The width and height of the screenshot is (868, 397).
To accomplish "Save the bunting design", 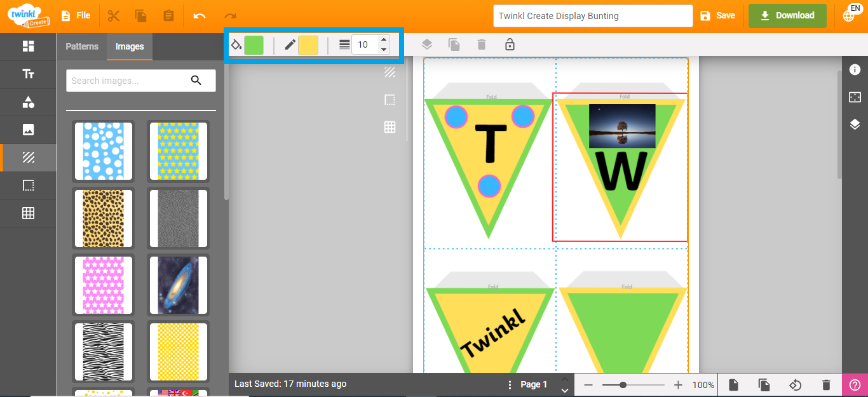I will click(x=717, y=16).
